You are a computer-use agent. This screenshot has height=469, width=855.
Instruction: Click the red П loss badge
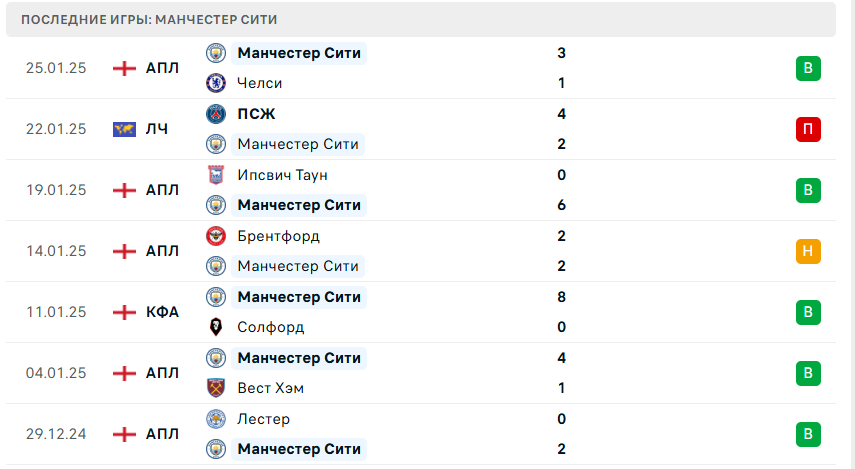click(x=808, y=129)
